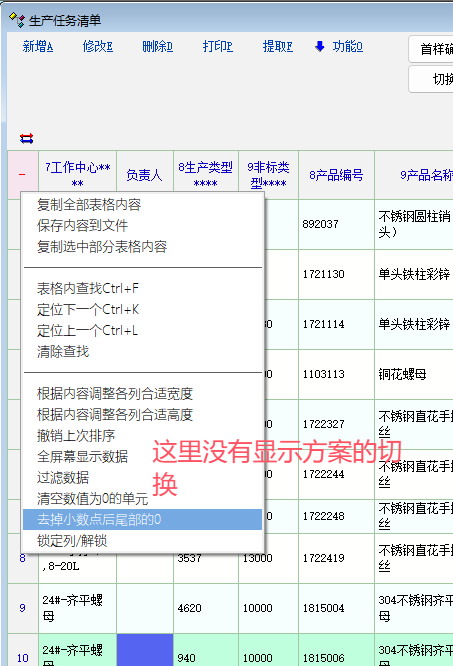Open the 功能O dropdown arrow
This screenshot has height=666, width=453.
(320, 46)
